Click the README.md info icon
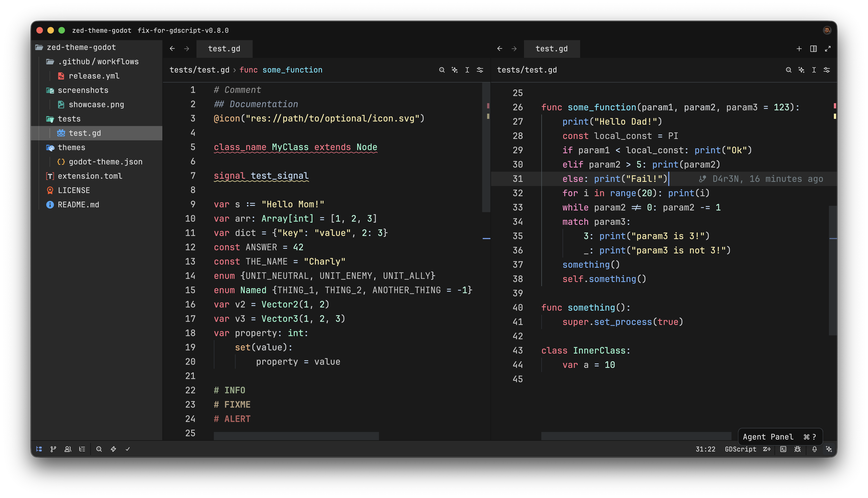Screen dimensions: 868x498 [x=50, y=204]
